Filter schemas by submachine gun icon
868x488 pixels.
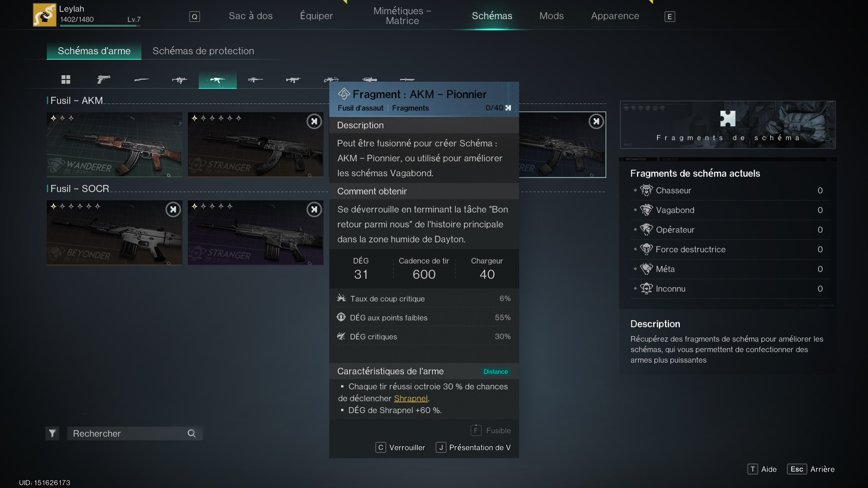[179, 80]
